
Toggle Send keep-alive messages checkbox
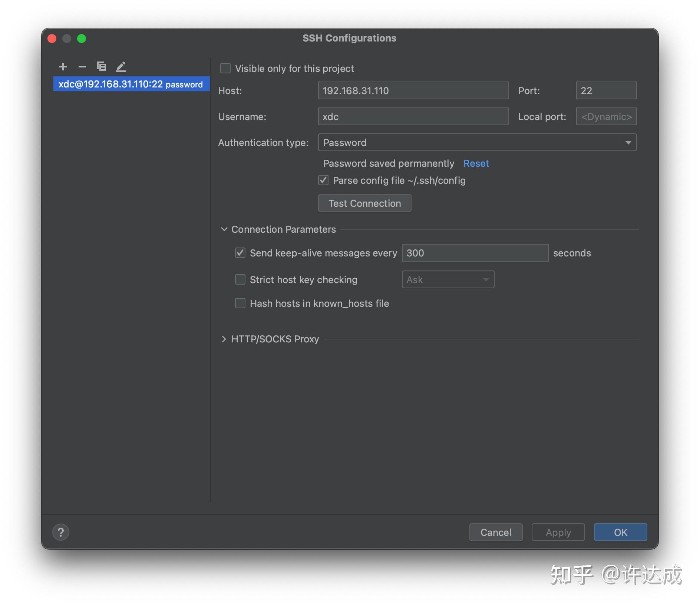pyautogui.click(x=240, y=253)
